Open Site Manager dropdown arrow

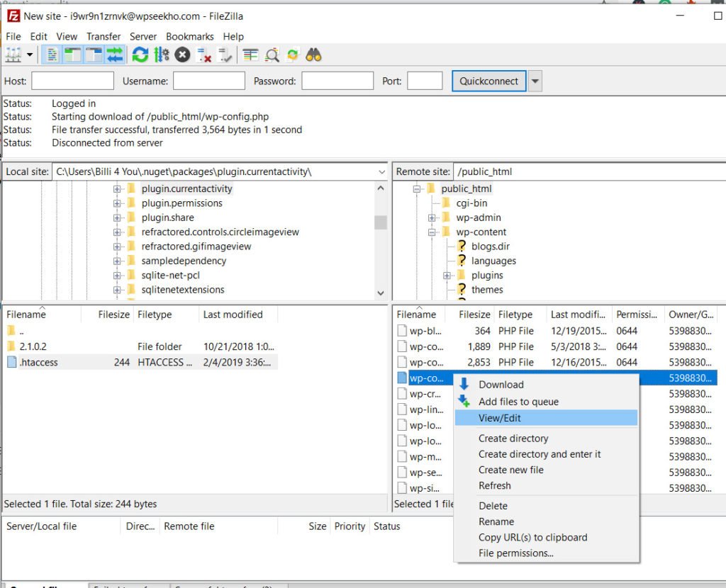[30, 55]
